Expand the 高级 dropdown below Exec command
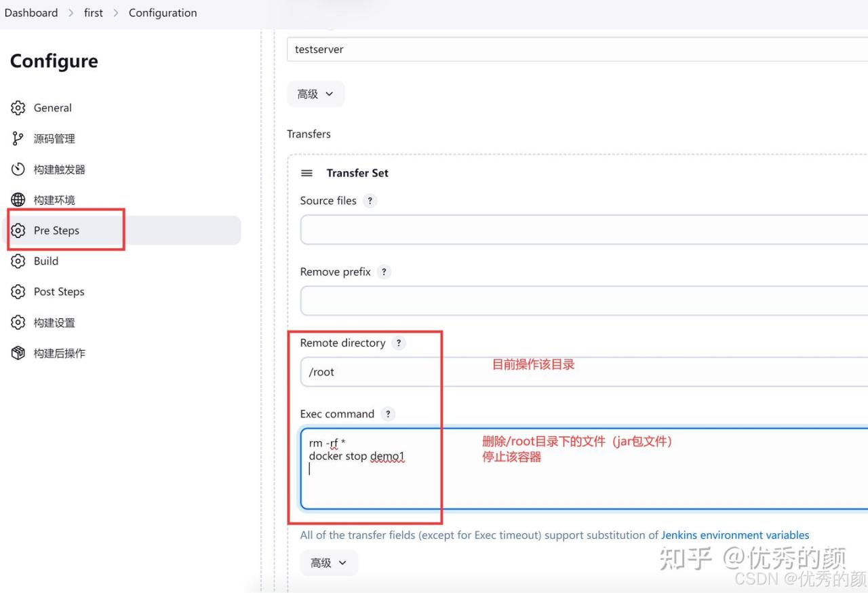Viewport: 868px width, 593px height. point(329,563)
